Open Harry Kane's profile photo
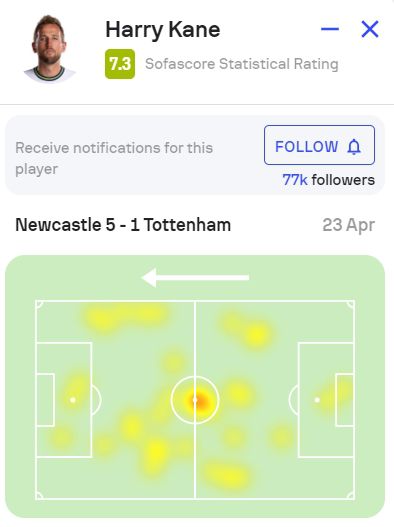Image resolution: width=394 pixels, height=527 pixels. coord(50,48)
